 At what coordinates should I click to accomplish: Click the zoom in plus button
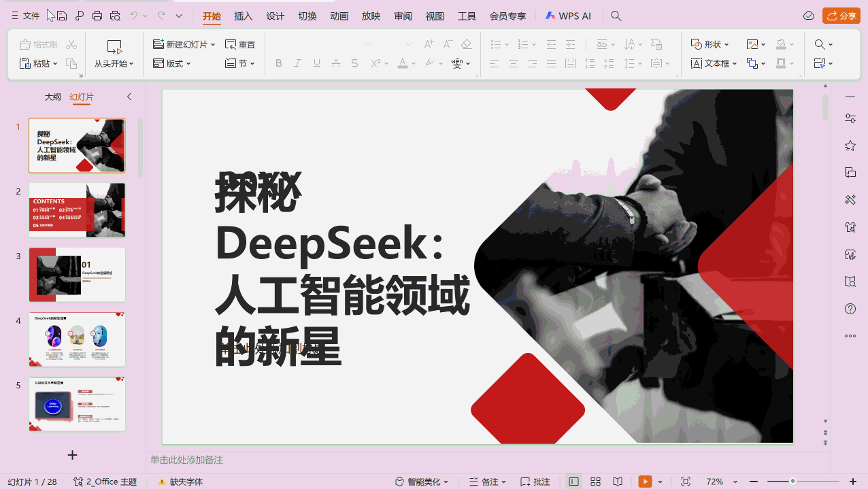point(853,482)
